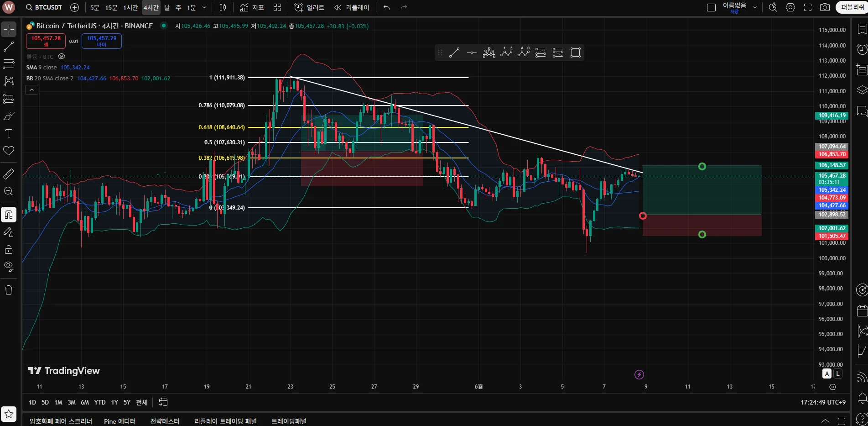This screenshot has width=868, height=426.
Task: Undo the last chart action
Action: click(x=387, y=8)
